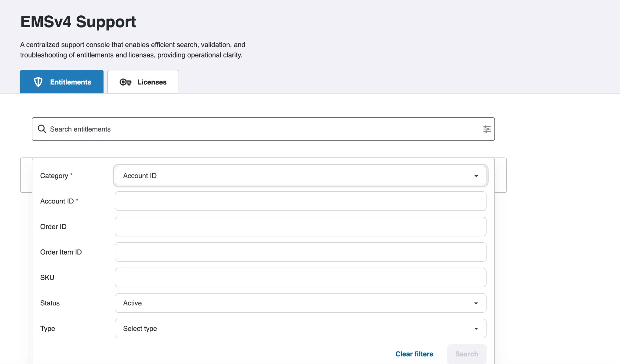This screenshot has height=364, width=620.
Task: Click the Category field label
Action: pyautogui.click(x=54, y=176)
